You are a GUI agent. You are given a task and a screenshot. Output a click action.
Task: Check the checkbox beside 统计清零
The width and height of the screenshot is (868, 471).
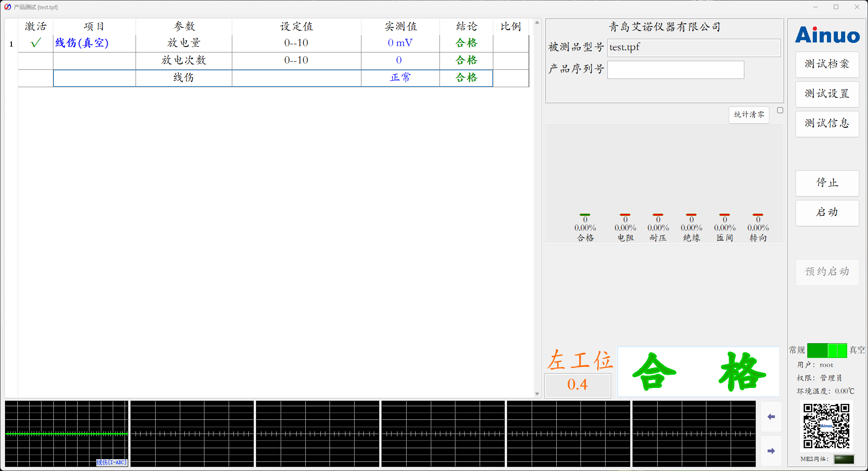click(780, 110)
